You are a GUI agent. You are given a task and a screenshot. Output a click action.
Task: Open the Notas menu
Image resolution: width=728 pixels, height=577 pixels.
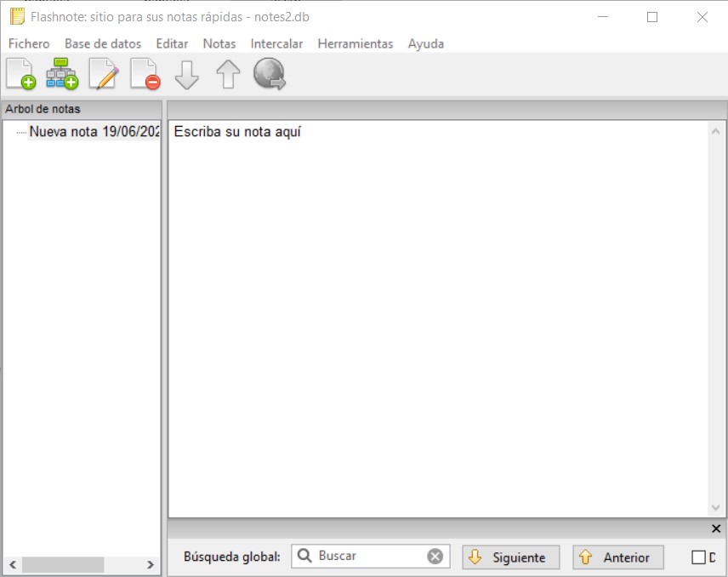[219, 43]
